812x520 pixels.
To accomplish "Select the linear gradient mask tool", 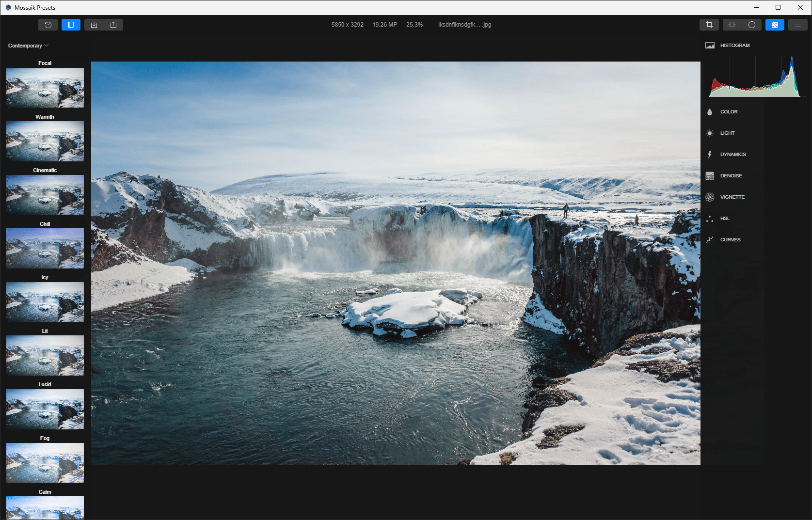I will tap(732, 25).
